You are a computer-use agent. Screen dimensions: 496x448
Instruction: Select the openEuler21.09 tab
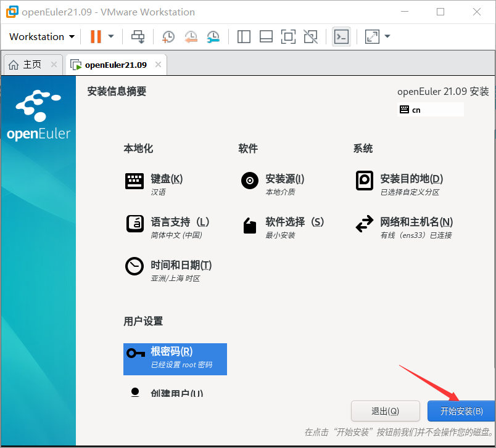[x=116, y=65]
